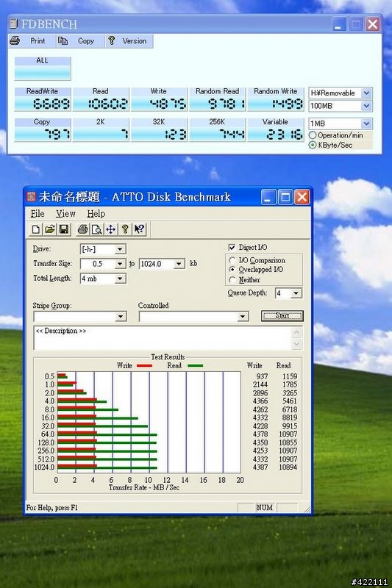Maximize the ATTO Disk Benchmark window

click(x=285, y=197)
